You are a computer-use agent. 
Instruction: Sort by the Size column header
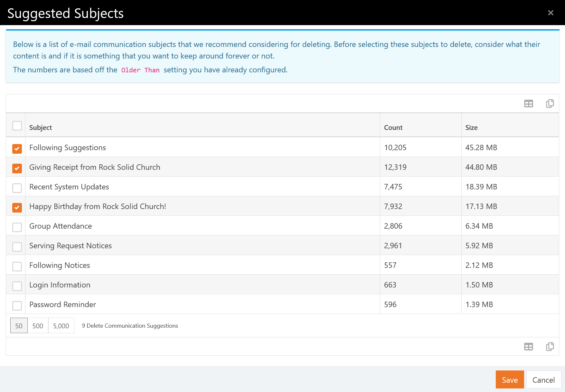(x=471, y=128)
